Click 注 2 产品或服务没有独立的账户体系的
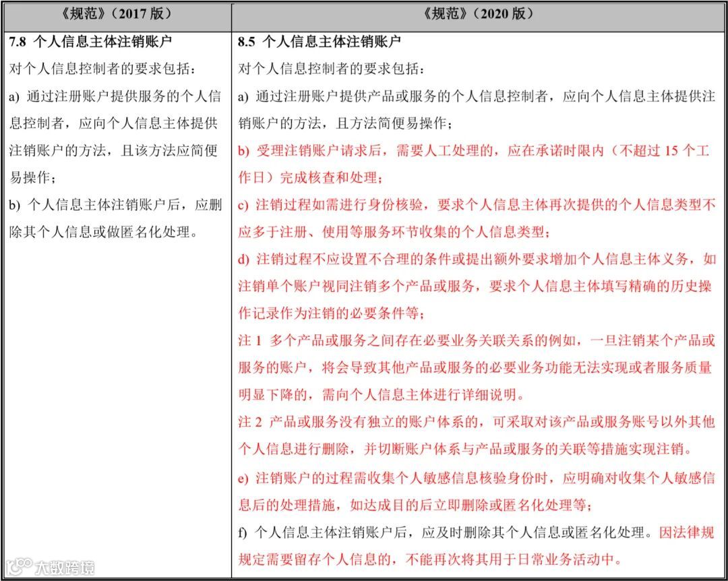The height and width of the screenshot is (581, 728). pos(477,421)
